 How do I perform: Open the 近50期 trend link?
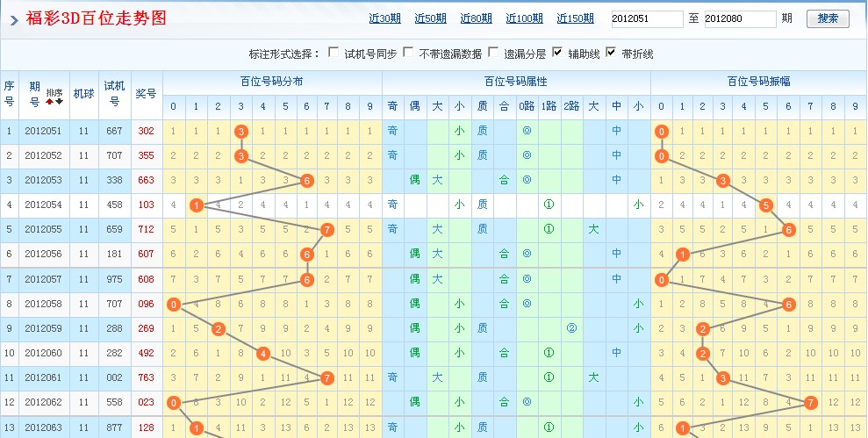pos(430,18)
